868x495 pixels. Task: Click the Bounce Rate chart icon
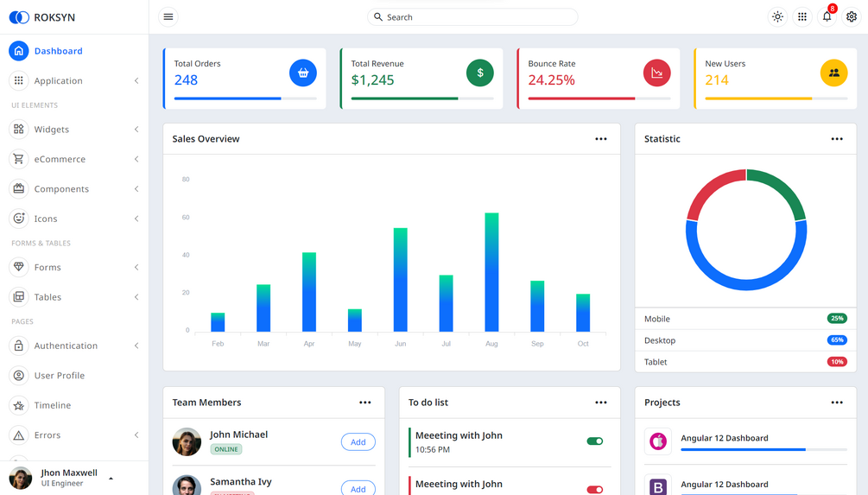(x=657, y=73)
